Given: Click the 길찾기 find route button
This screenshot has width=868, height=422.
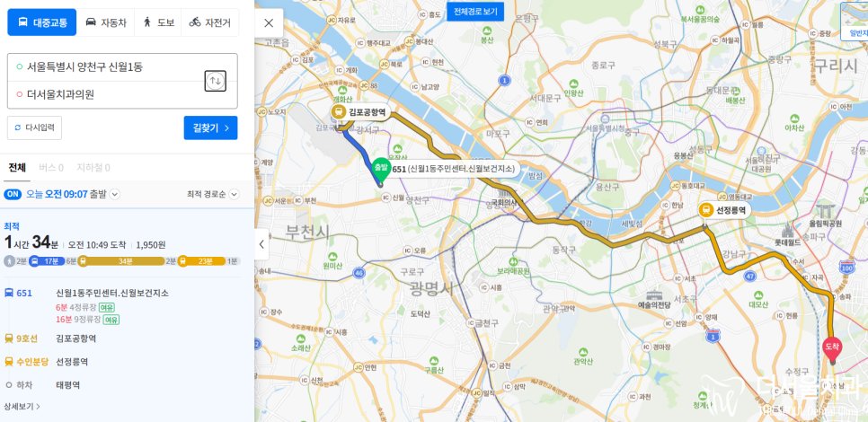Looking at the screenshot, I should [211, 127].
